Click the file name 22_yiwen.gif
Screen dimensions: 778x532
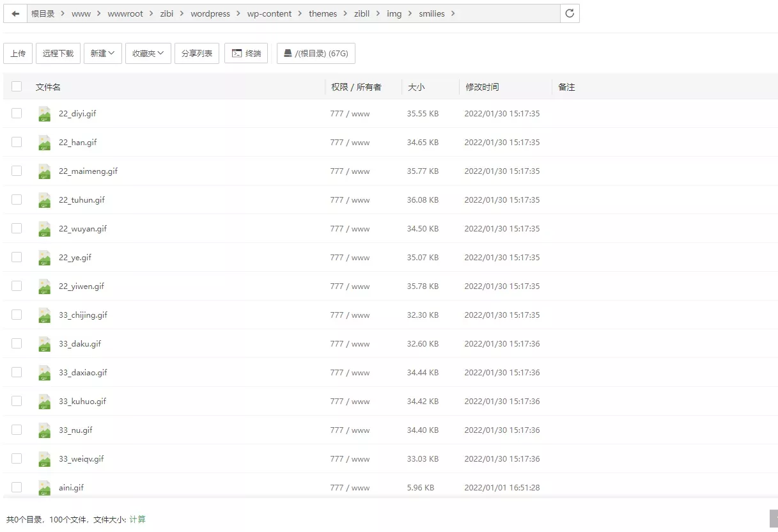81,286
